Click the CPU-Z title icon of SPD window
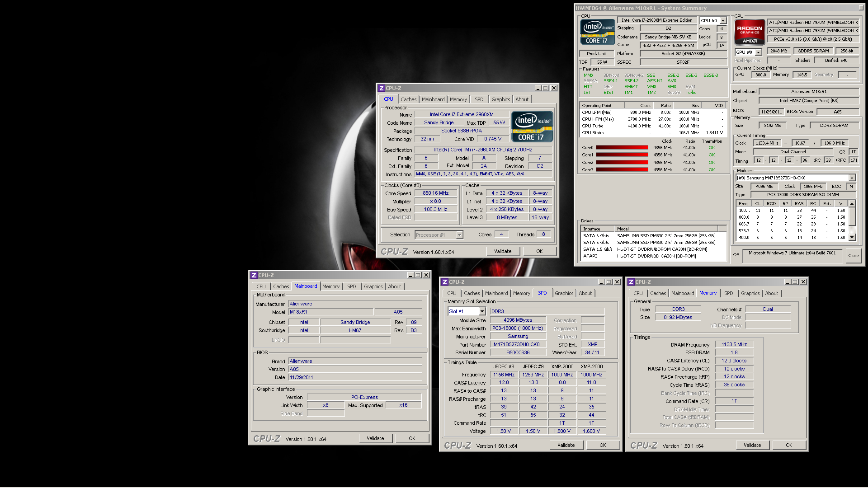 tap(445, 282)
